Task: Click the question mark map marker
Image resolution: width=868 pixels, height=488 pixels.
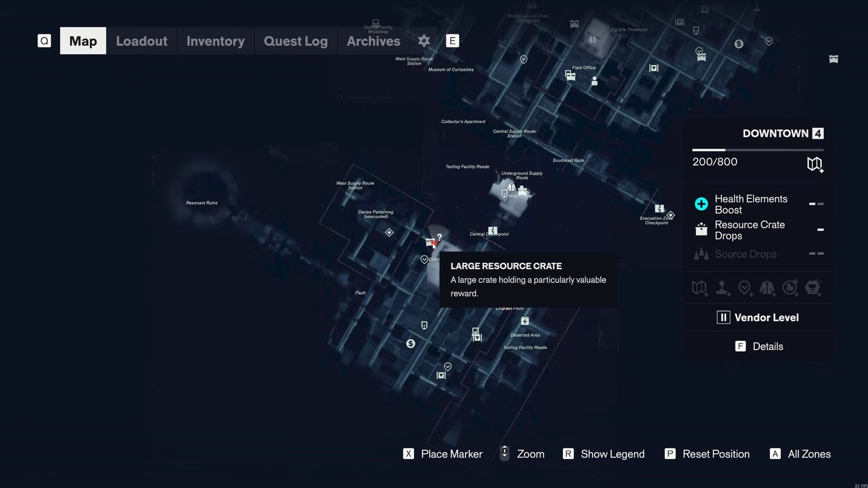Action: coord(439,237)
